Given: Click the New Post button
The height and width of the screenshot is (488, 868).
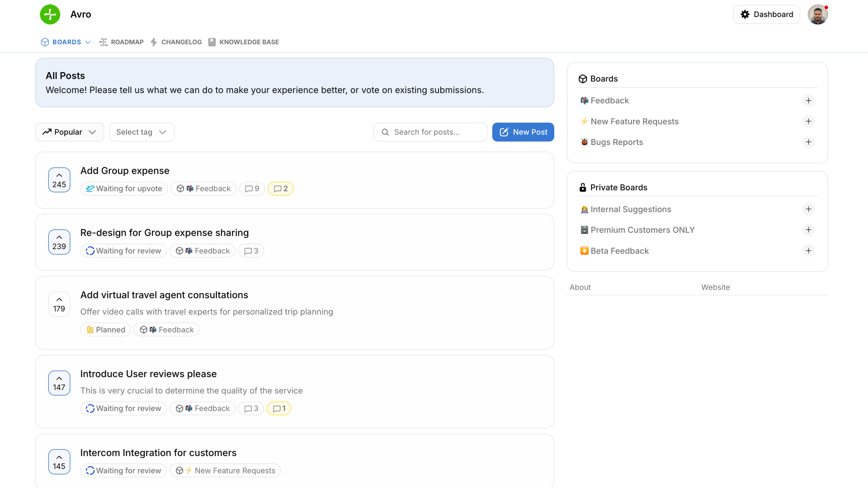Looking at the screenshot, I should pos(523,132).
